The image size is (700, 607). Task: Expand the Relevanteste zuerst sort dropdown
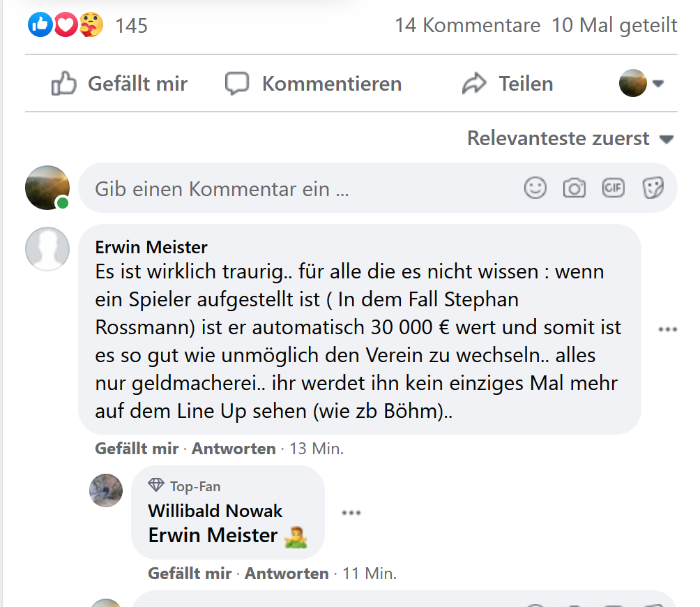[x=570, y=138]
